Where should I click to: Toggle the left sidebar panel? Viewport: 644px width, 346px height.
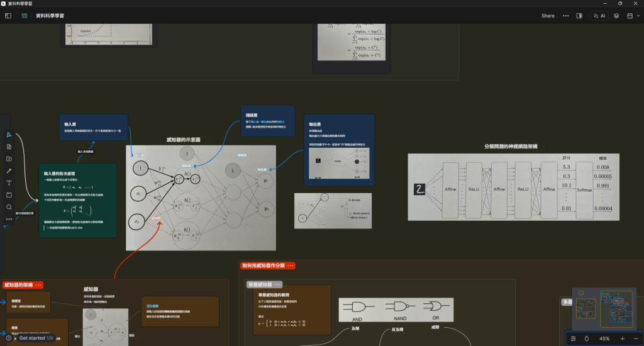8,16
